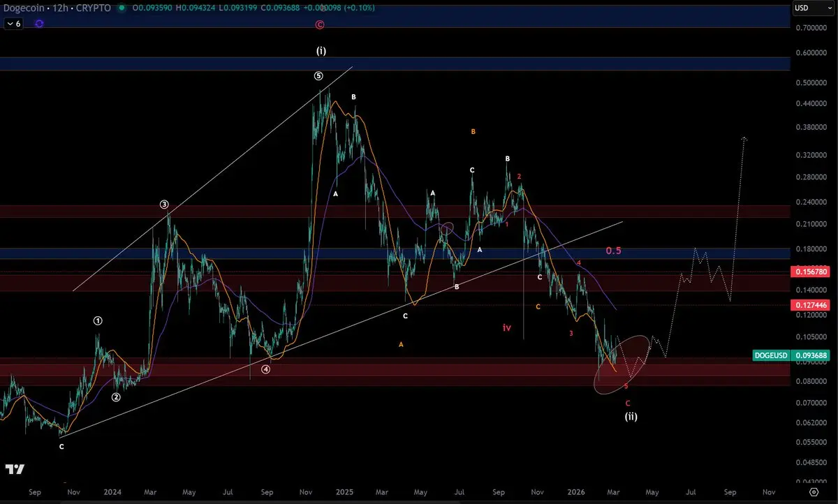
Task: Click the DOGEUSD price label on axis
Action: point(771,355)
